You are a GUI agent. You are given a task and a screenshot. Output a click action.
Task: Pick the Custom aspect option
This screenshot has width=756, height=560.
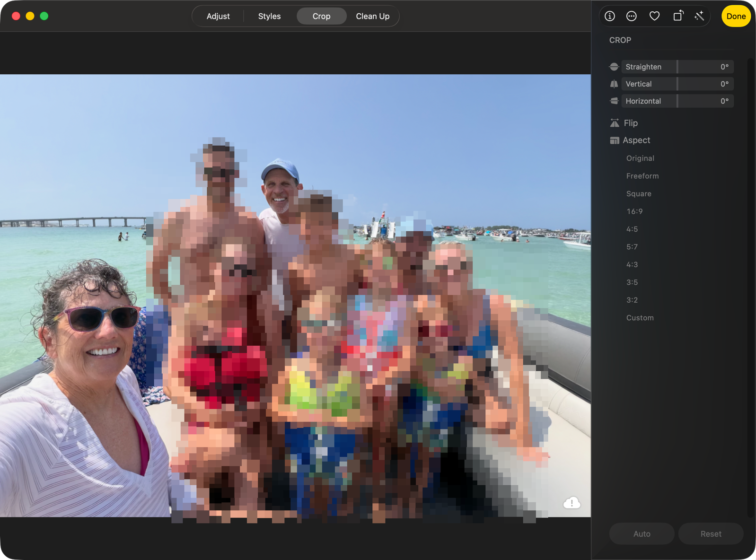(640, 318)
